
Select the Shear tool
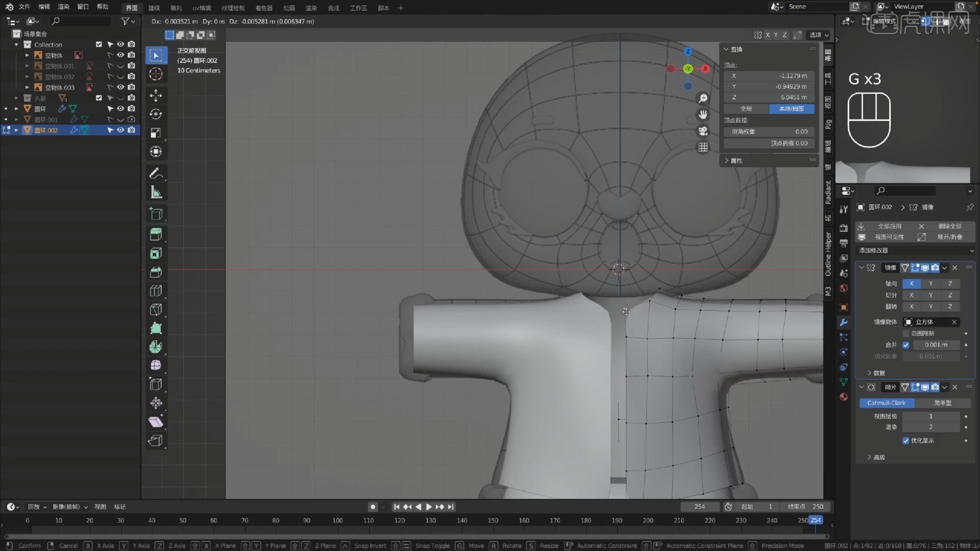tap(156, 422)
